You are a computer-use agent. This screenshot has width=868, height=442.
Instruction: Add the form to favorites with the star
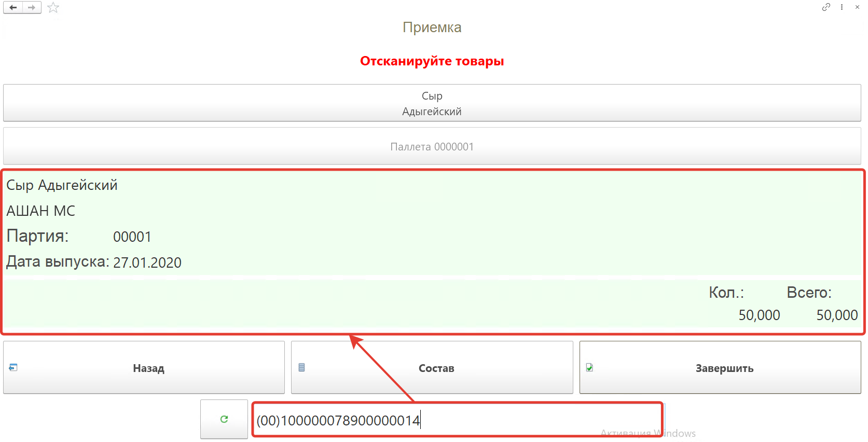click(x=53, y=7)
